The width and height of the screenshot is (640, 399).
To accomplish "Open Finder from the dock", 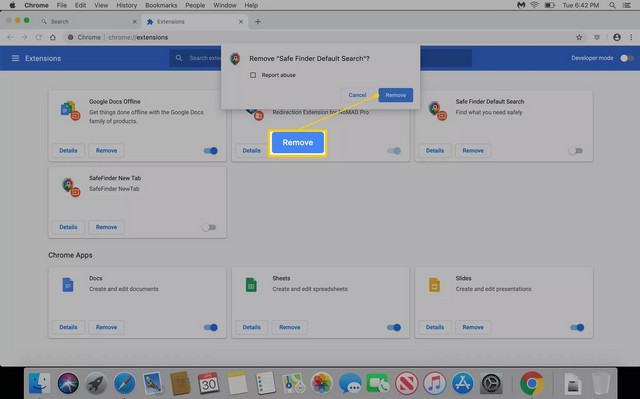I will [x=40, y=383].
